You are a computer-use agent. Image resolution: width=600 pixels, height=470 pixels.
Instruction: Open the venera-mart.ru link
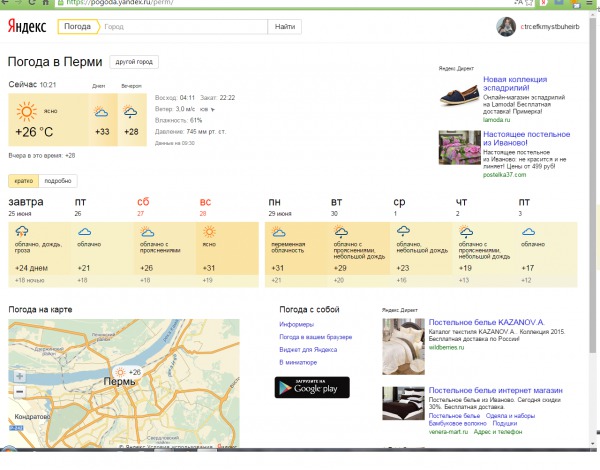[x=448, y=432]
